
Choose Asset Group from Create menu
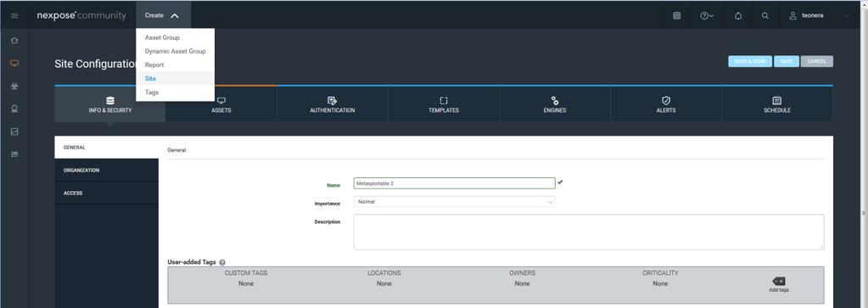pos(175,37)
